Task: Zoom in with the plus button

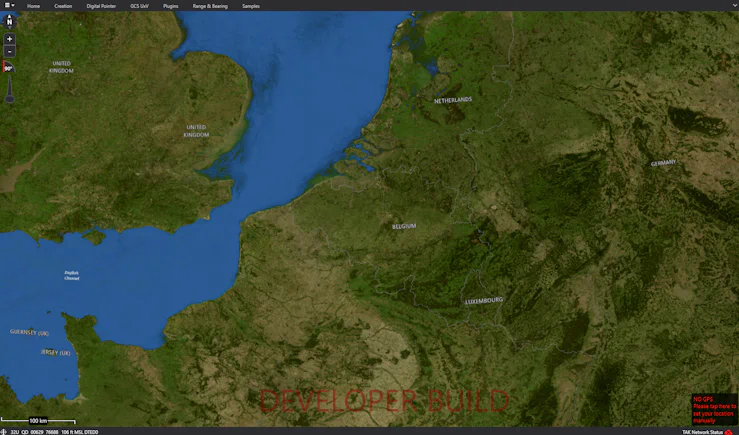Action: (9, 39)
